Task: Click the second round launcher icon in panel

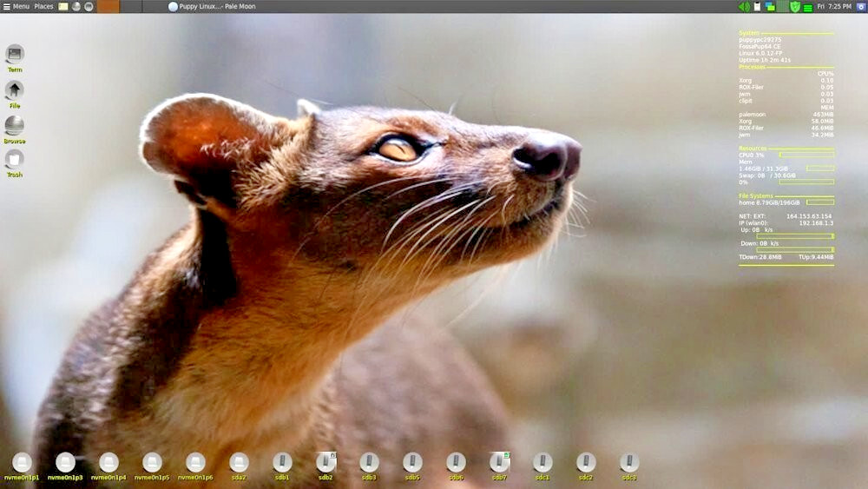Action: click(76, 7)
